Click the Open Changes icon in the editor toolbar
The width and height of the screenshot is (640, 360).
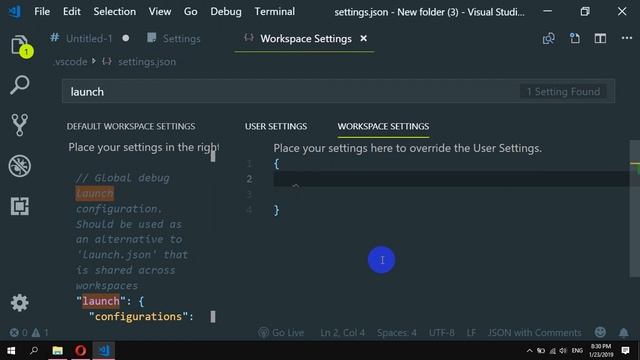click(x=549, y=38)
